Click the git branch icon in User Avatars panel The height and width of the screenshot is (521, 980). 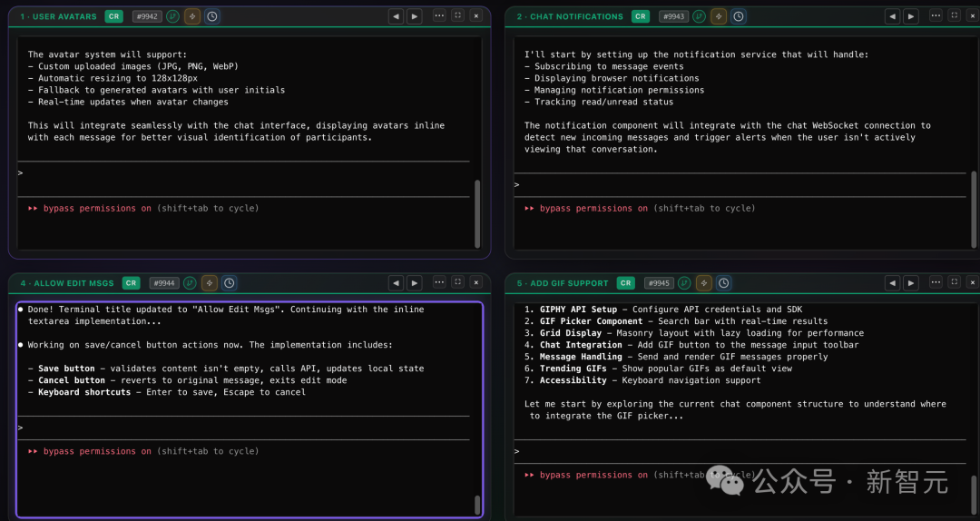tap(172, 16)
